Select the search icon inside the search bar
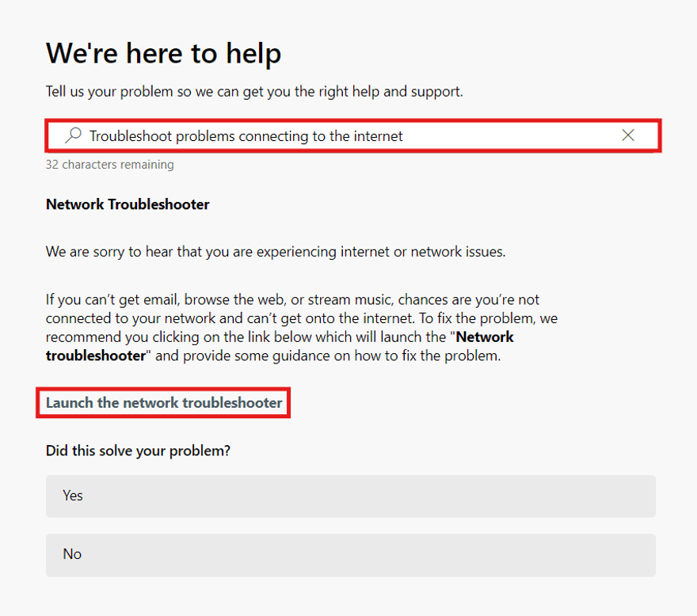The image size is (697, 616). coord(73,135)
